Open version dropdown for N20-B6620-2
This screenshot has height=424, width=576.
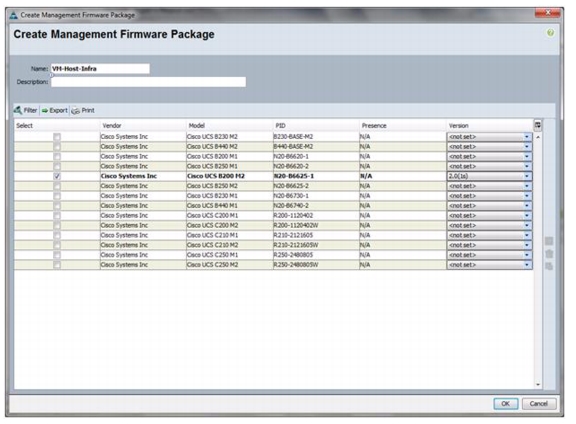click(x=489, y=166)
